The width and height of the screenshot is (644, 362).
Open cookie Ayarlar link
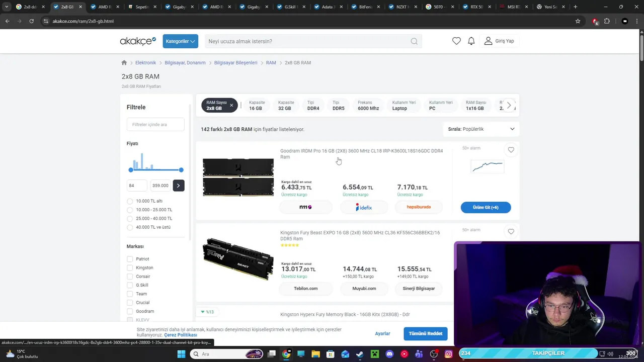tap(382, 334)
